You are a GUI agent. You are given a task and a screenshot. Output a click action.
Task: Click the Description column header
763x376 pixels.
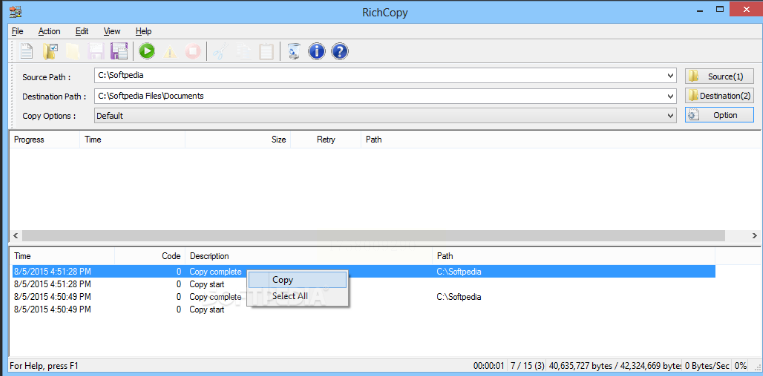[x=309, y=256]
